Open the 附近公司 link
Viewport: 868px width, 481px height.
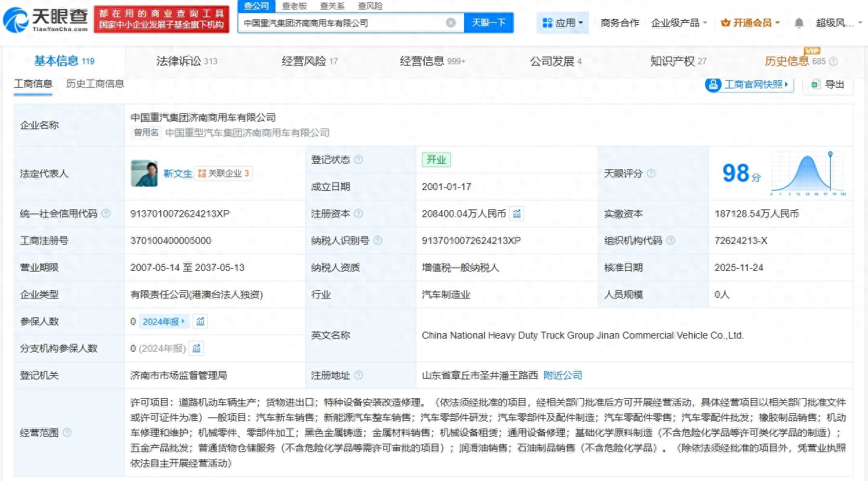click(562, 375)
